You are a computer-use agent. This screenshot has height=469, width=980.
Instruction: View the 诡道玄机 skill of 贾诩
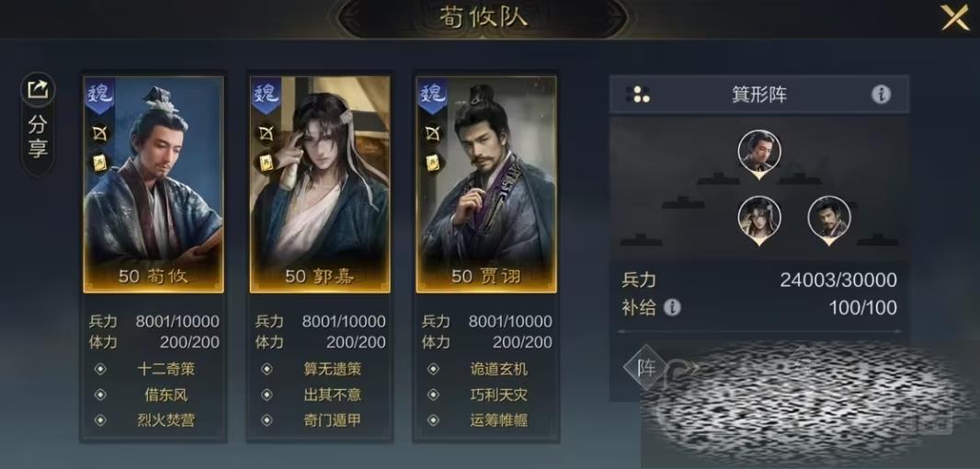pos(499,369)
